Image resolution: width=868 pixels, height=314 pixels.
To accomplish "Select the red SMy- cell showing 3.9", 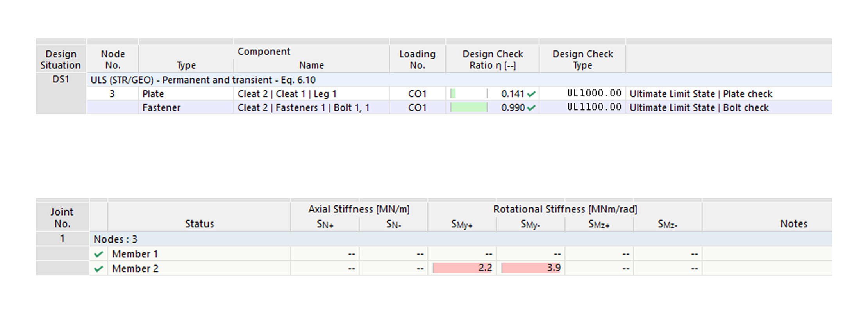I will coord(531,268).
